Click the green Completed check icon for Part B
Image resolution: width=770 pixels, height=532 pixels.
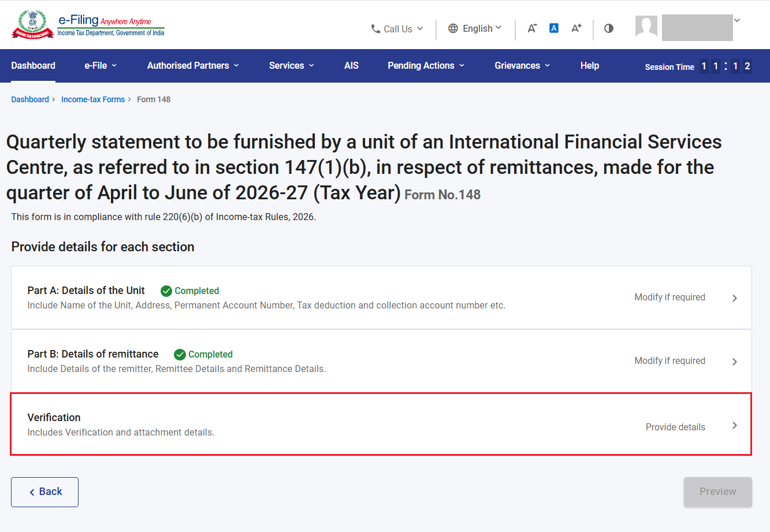point(180,355)
